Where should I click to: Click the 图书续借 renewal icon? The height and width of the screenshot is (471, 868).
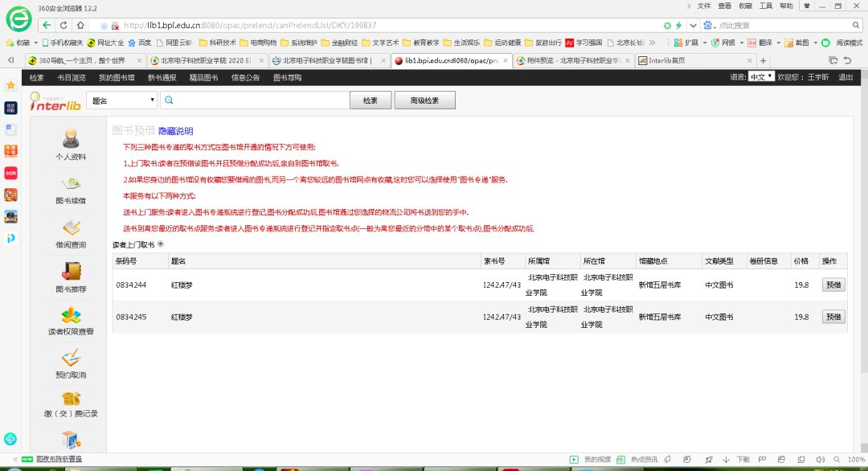pyautogui.click(x=71, y=183)
